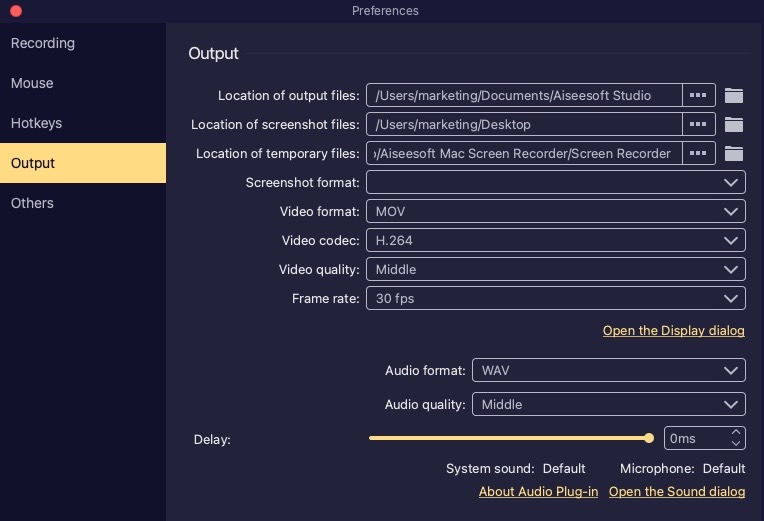Open the Video format MOV dropdown
764x521 pixels.
pos(555,212)
